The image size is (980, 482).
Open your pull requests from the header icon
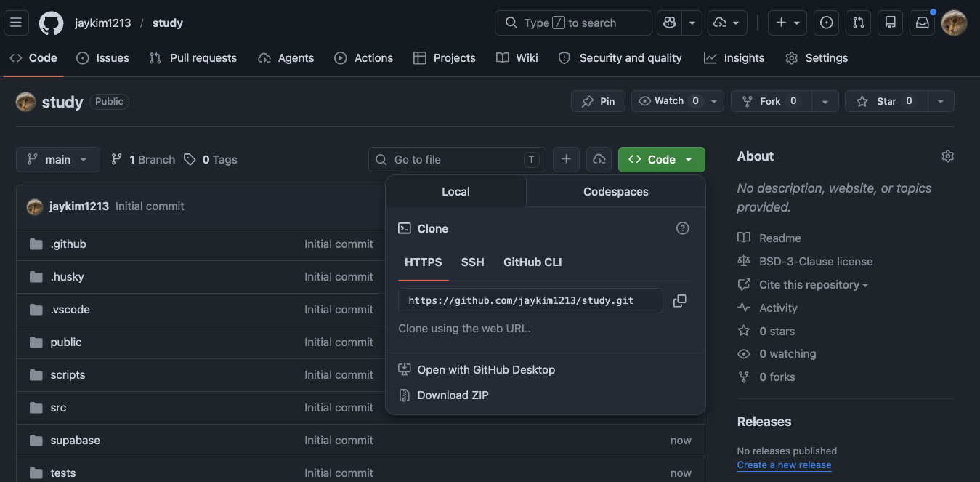tap(858, 23)
